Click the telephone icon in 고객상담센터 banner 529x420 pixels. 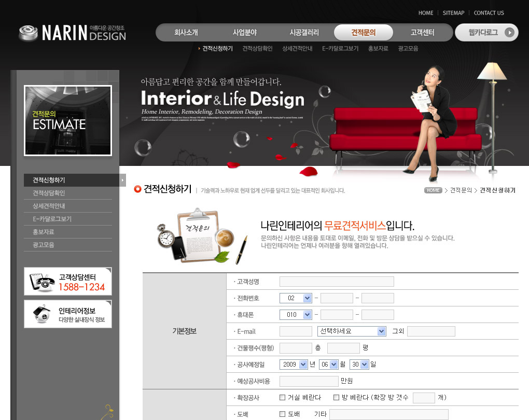point(43,282)
